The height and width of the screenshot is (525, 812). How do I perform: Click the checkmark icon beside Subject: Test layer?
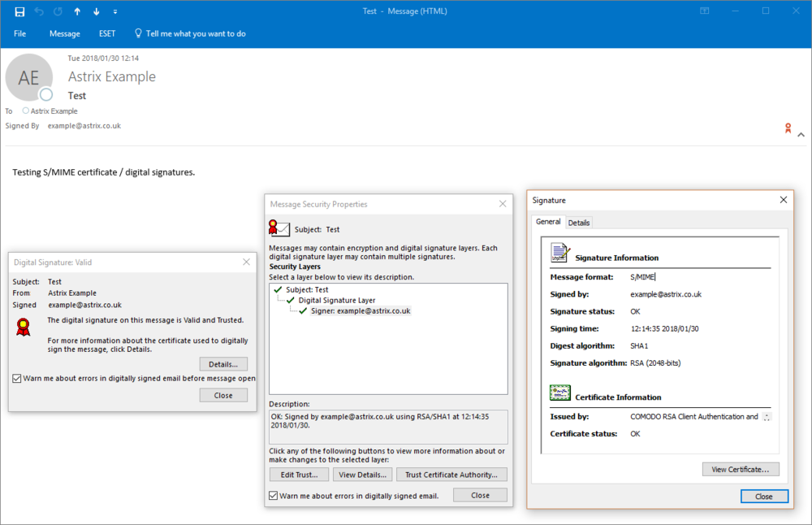pos(278,289)
